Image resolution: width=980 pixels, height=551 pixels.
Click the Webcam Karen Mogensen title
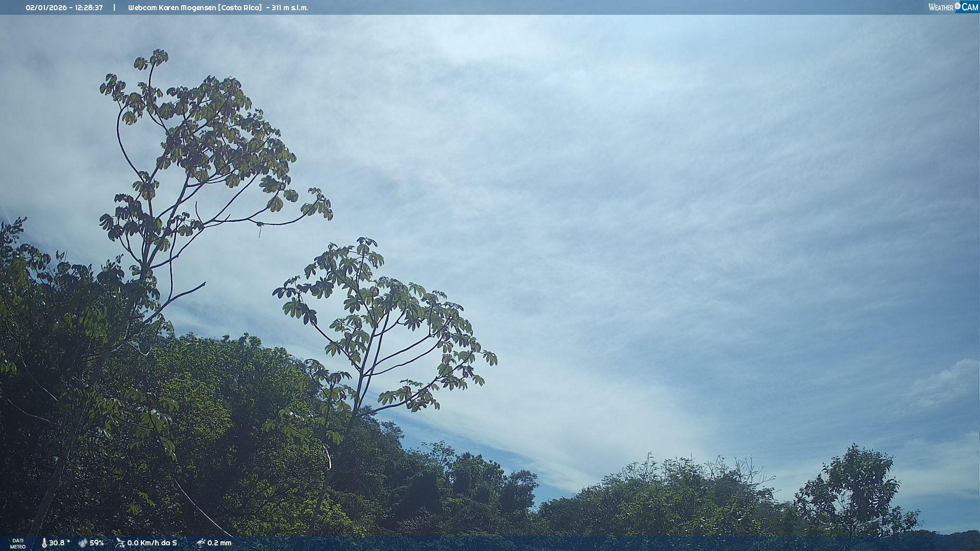coord(171,8)
